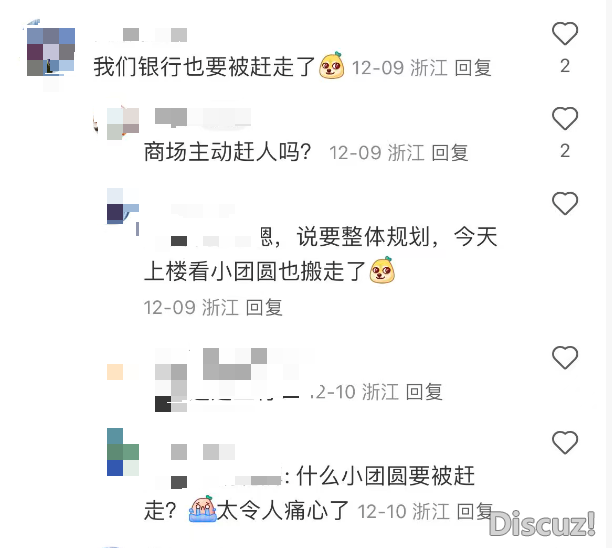This screenshot has width=612, height=548.
Task: Tap the crying emoji before 太令人痛心了
Action: (x=202, y=509)
